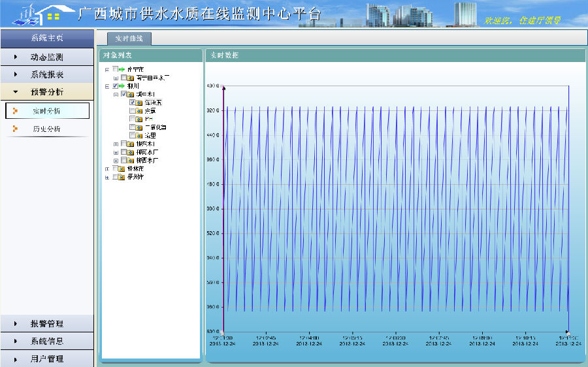Screen dimensions: 588x367
Task: Go to 系统主页 in sidebar header
Action: point(46,38)
